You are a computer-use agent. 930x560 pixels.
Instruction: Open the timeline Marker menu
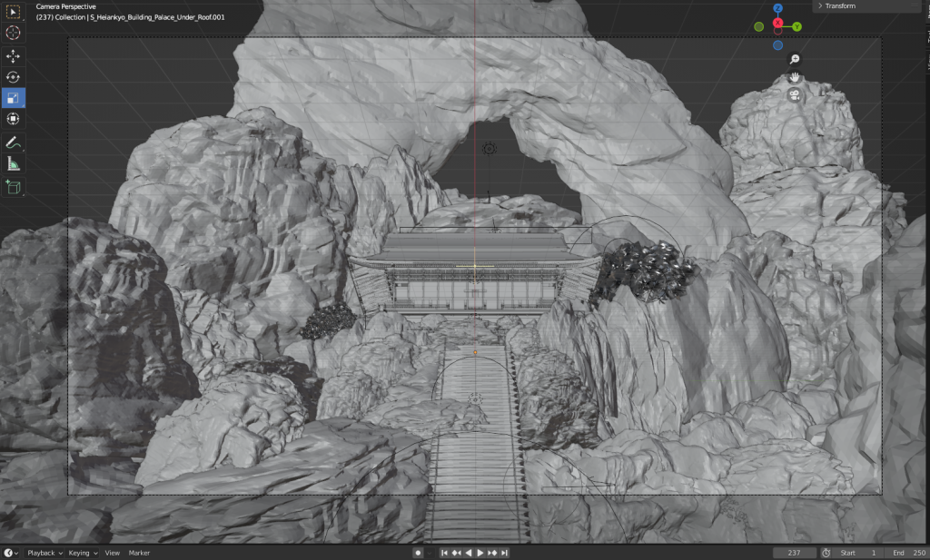coord(139,553)
